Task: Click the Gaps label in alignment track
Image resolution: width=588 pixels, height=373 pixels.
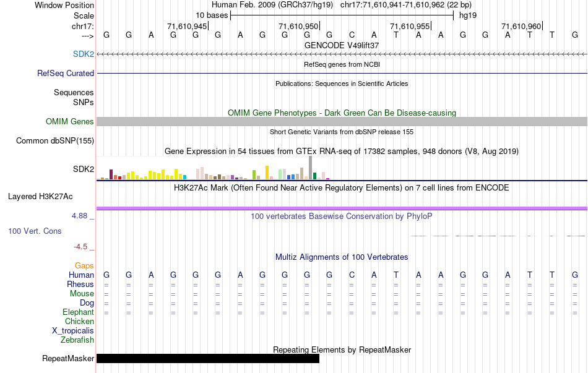Action: point(84,266)
